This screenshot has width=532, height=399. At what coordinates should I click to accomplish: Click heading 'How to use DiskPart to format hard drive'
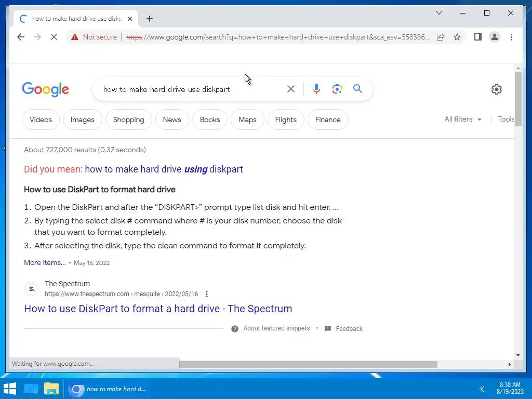[99, 189]
